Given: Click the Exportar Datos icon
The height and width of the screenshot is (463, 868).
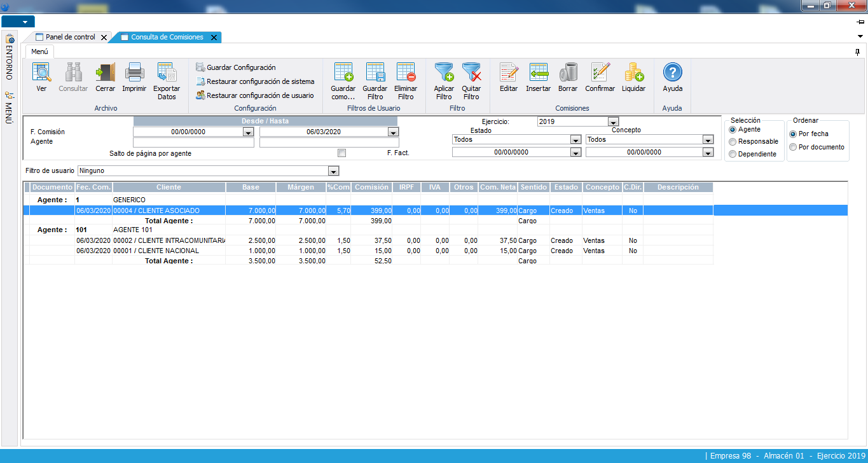Looking at the screenshot, I should click(166, 73).
